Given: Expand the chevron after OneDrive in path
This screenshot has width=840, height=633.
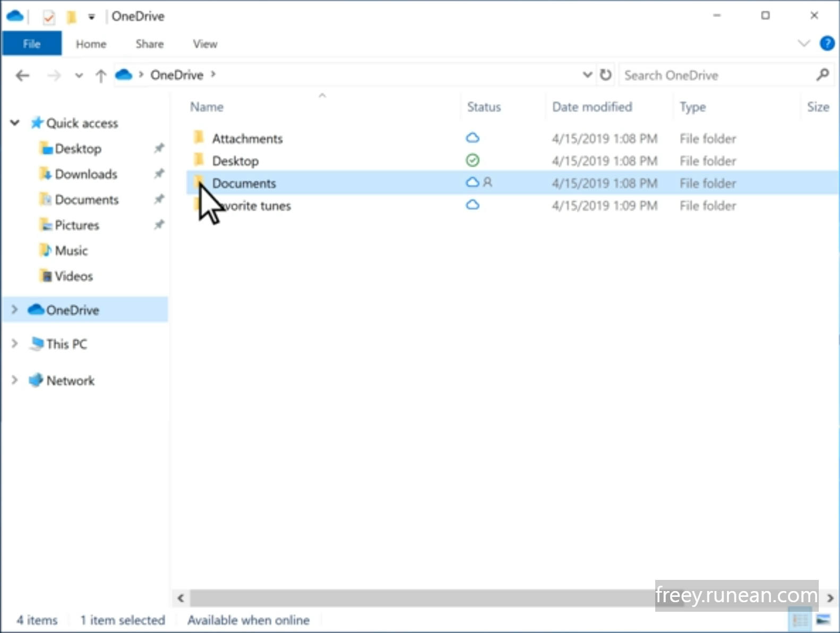Looking at the screenshot, I should tap(213, 74).
